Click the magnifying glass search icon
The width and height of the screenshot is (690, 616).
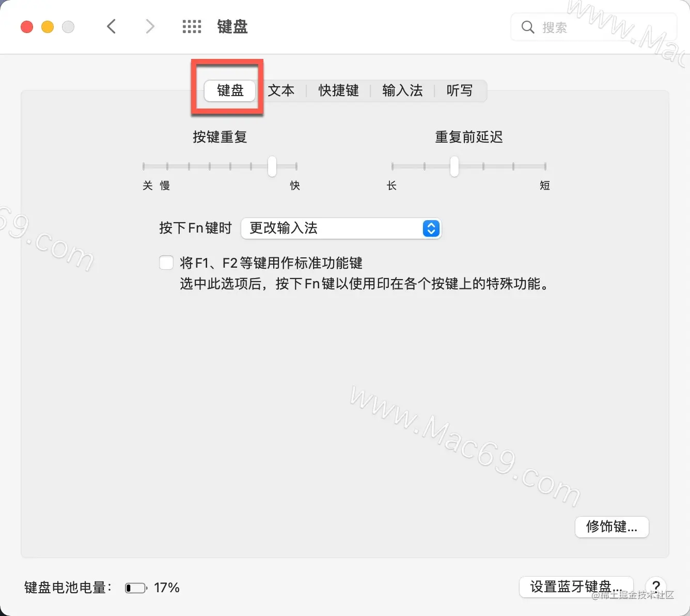(x=527, y=27)
